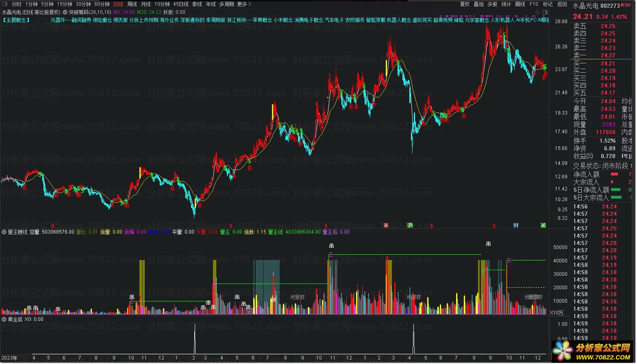
Task: Open the 机器人概念 concept link
Action: [399, 20]
